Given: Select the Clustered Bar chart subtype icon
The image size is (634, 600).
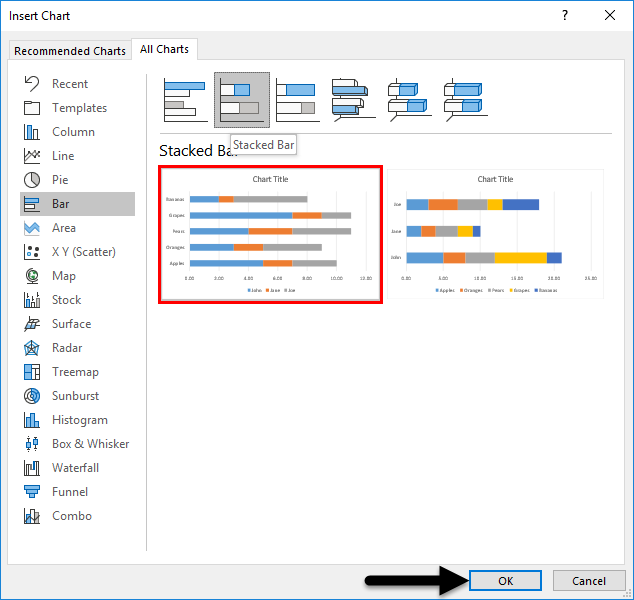Looking at the screenshot, I should click(x=186, y=100).
